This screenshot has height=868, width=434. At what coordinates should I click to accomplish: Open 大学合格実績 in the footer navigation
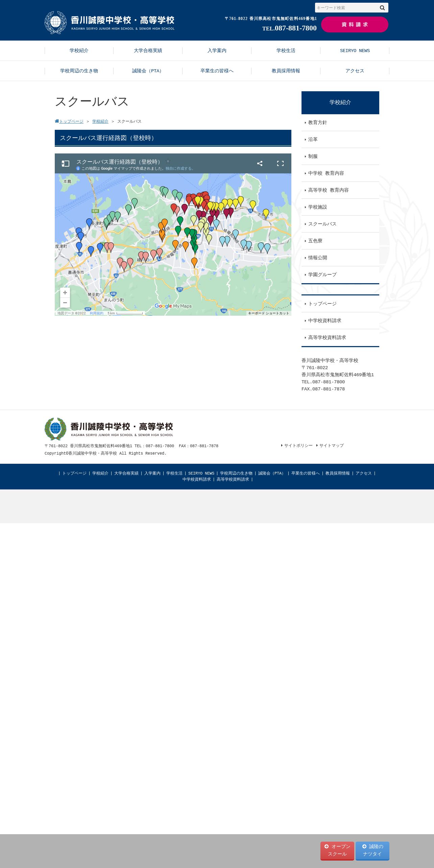pyautogui.click(x=126, y=473)
